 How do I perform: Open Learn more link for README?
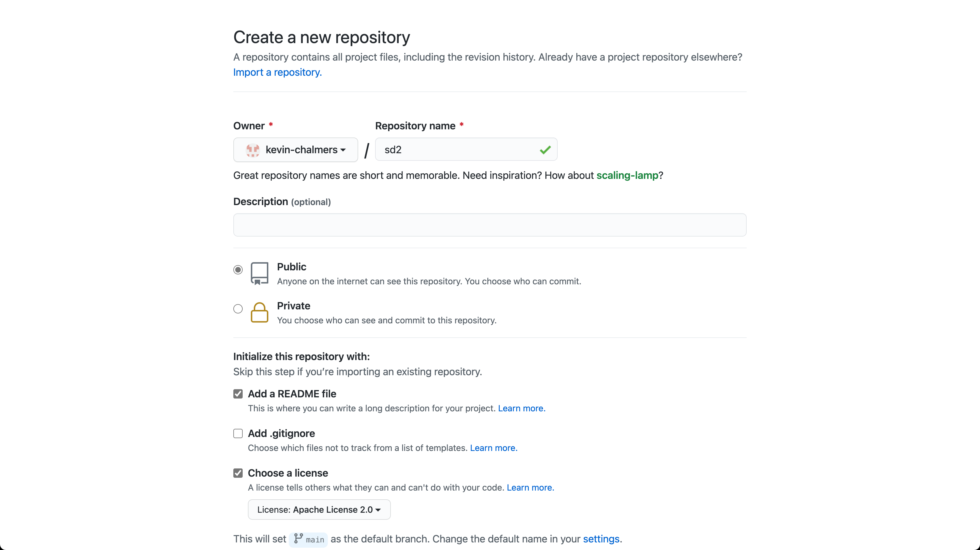pyautogui.click(x=521, y=408)
